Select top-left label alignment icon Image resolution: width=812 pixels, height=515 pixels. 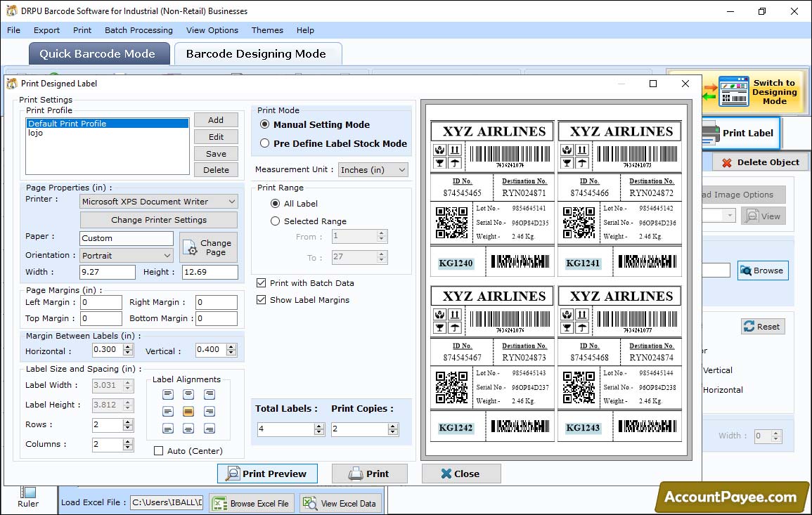(x=168, y=394)
